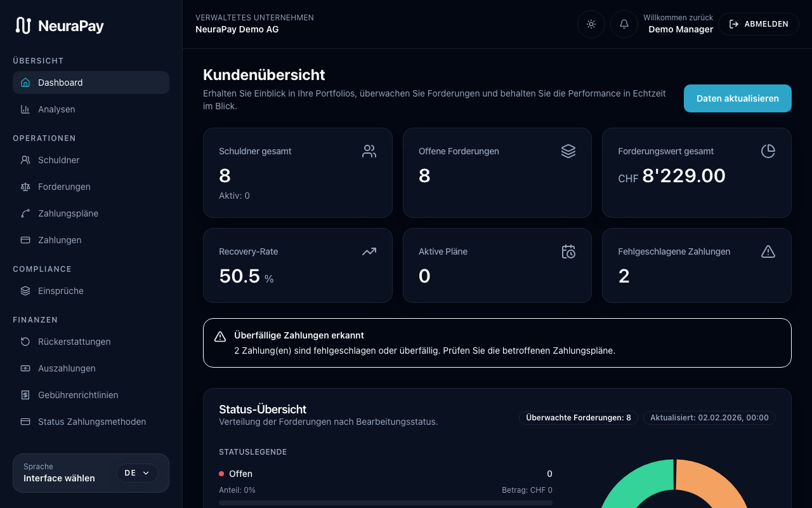Click the warning icon in the Überfällige Zahlungen alert
The image size is (812, 508).
point(220,337)
